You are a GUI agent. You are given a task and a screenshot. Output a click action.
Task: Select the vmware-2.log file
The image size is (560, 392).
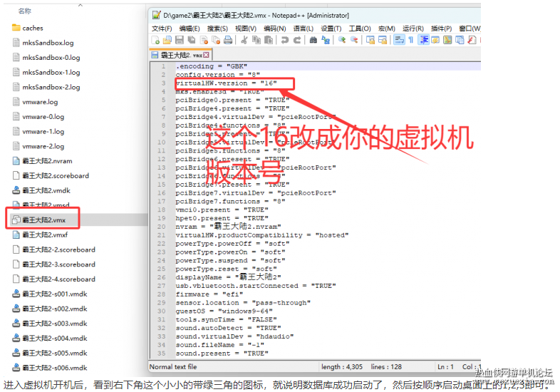point(38,147)
